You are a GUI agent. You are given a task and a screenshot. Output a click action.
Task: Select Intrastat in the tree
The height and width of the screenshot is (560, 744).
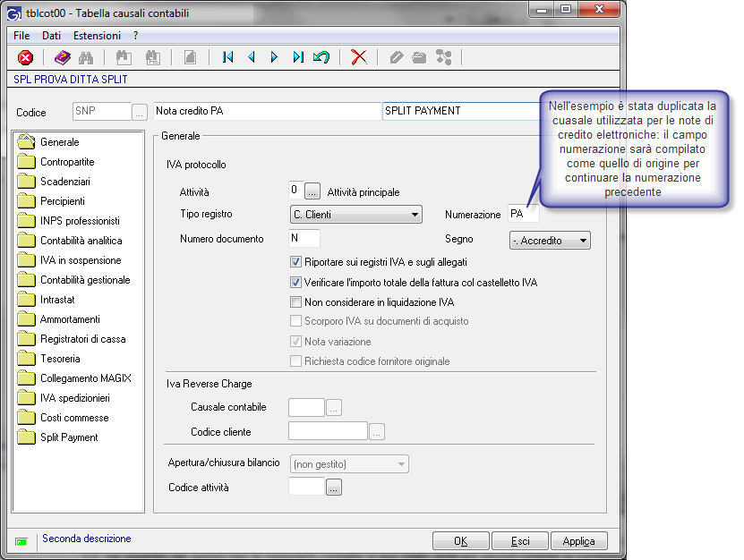pos(57,300)
